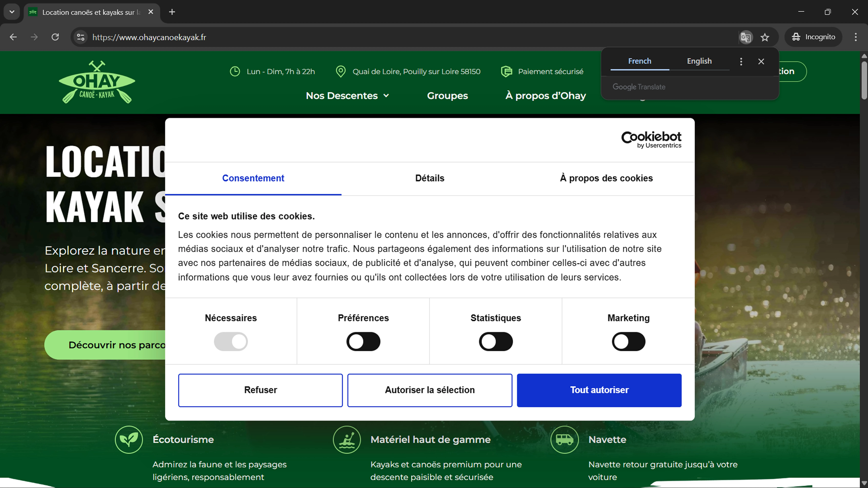Restore down the browser window
Screen dimensions: 868x488
coord(828,12)
